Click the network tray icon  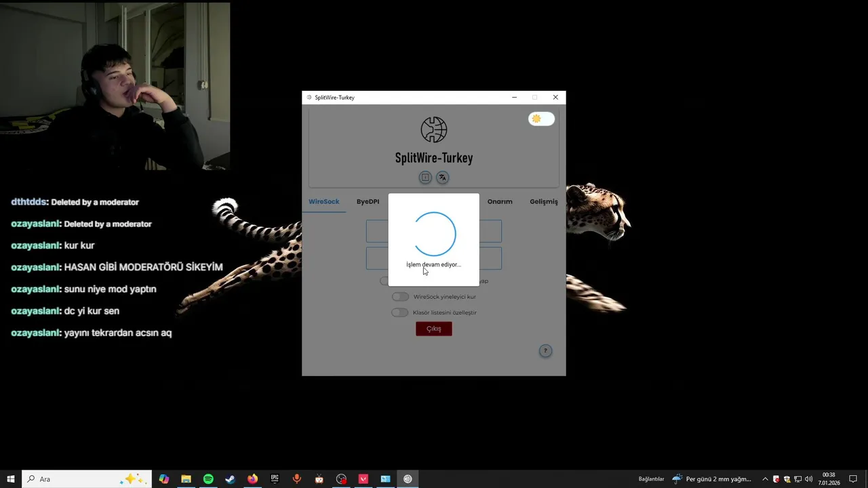coord(797,479)
